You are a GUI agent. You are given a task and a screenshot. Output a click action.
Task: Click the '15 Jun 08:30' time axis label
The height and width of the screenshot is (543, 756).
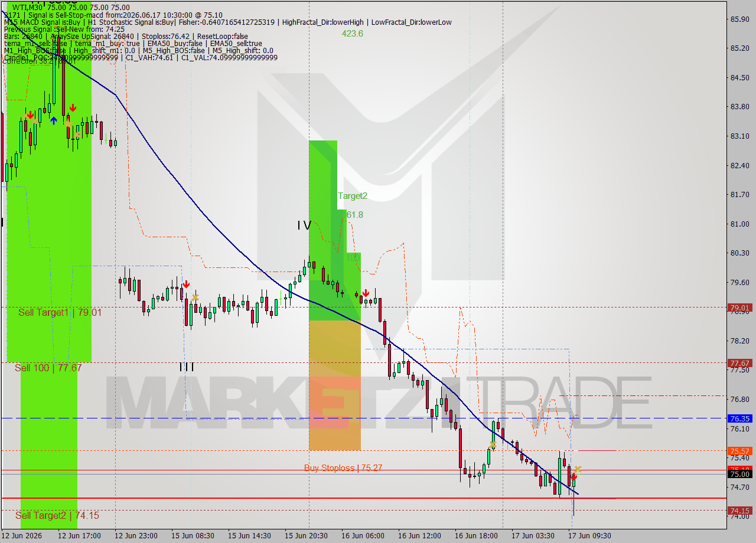(193, 535)
